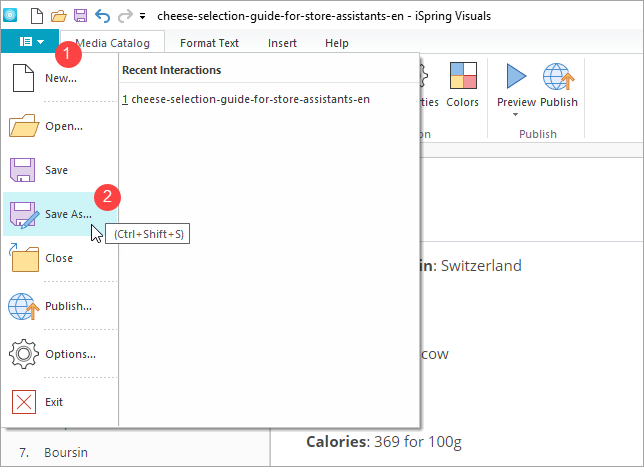Viewport: 644px width, 467px height.
Task: Click Options… gear entry in the menu
Action: click(60, 354)
